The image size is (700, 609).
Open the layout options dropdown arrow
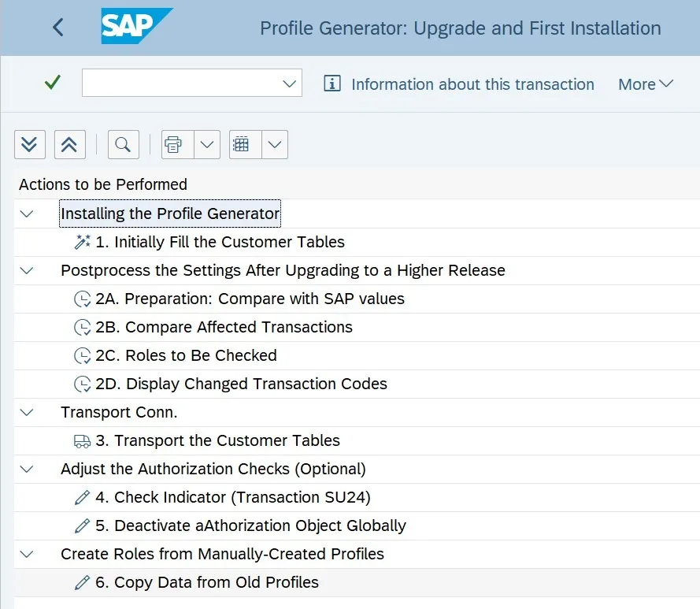275,144
